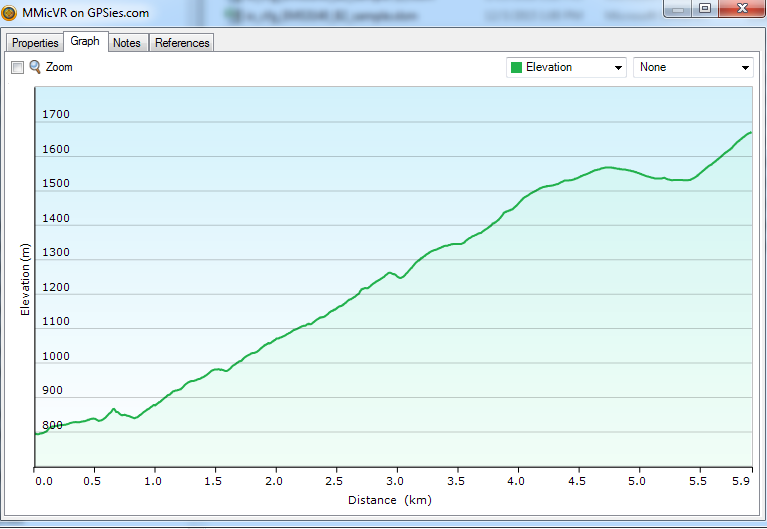Switch to the Properties tab
Viewport: 767px width, 529px height.
(35, 43)
